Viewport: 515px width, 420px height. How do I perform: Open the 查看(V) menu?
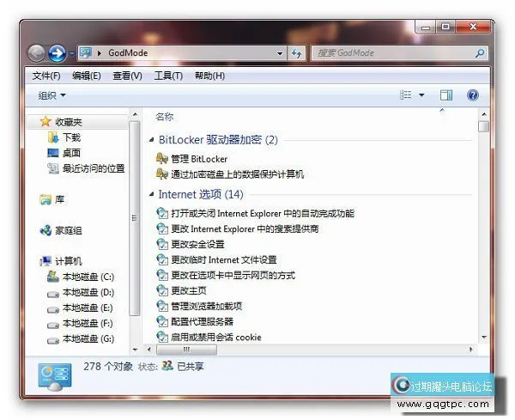tap(127, 76)
